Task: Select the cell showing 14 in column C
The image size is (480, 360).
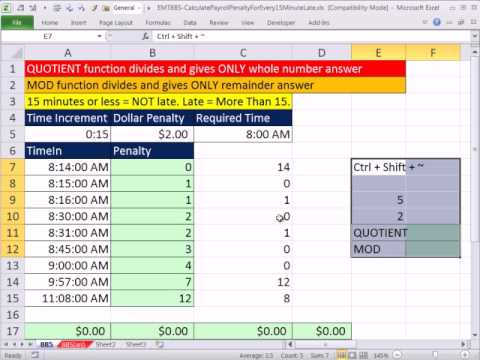Action: pos(243,167)
